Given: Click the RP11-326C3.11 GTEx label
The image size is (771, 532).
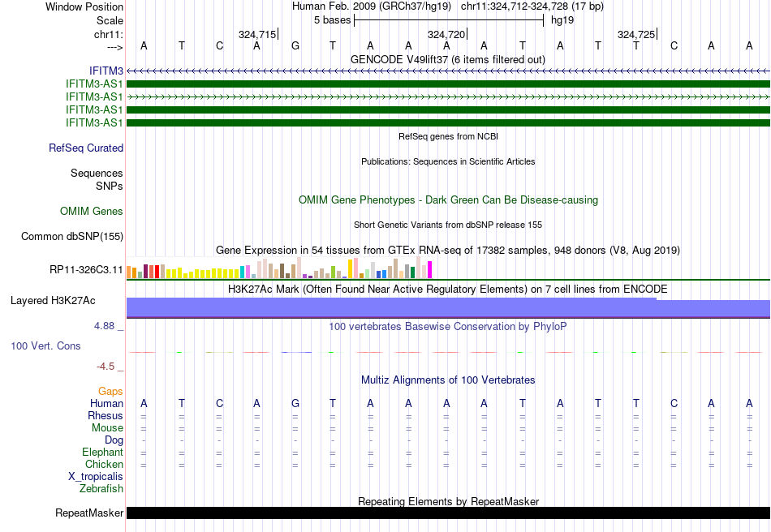Looking at the screenshot, I should (x=86, y=270).
